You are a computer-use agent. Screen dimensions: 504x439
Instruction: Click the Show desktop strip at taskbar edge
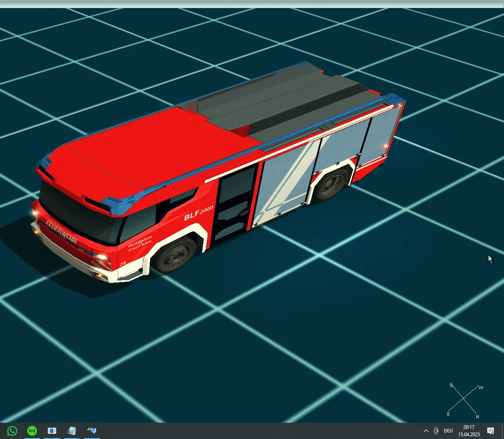click(502, 431)
